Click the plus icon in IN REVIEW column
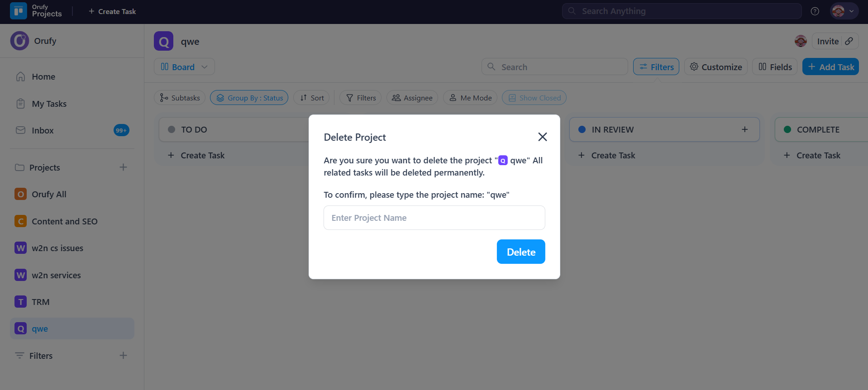 [x=744, y=129]
